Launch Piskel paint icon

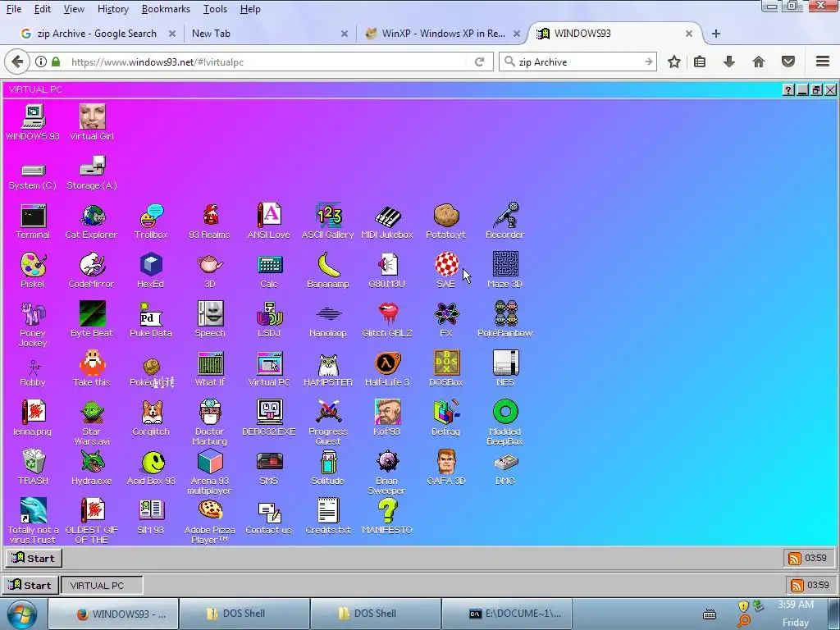(33, 270)
